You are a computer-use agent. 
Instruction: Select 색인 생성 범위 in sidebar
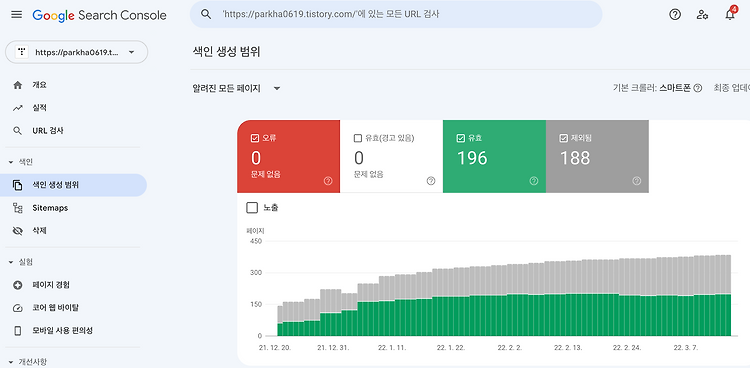73,185
